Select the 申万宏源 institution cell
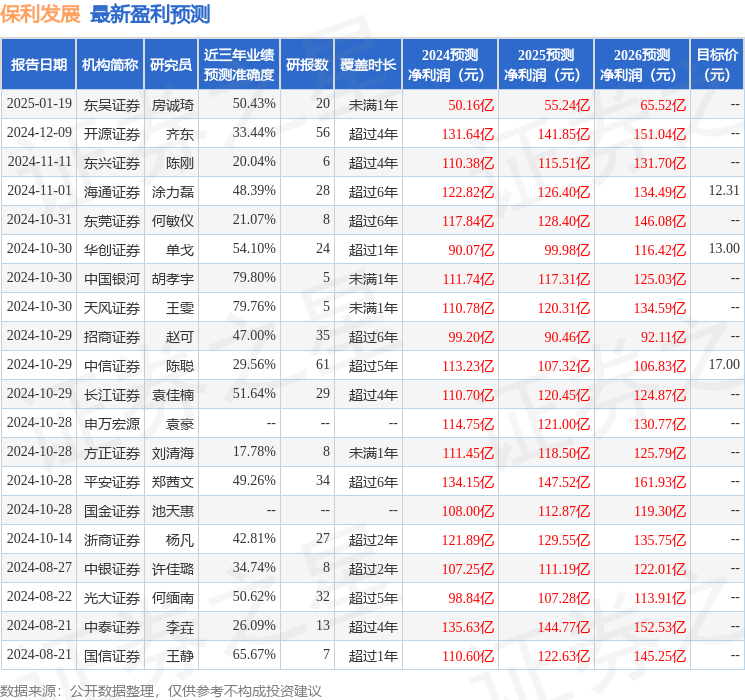Image resolution: width=745 pixels, height=700 pixels. click(112, 424)
